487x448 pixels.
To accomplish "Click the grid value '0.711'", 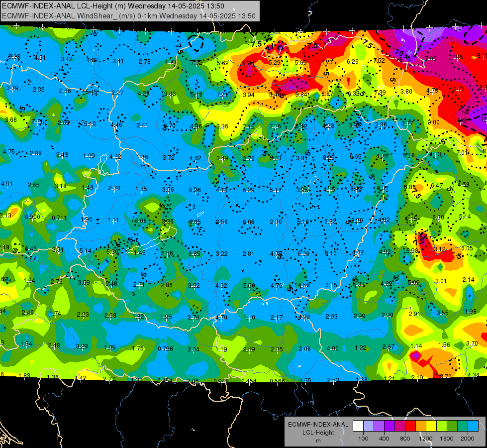I will click(59, 218).
